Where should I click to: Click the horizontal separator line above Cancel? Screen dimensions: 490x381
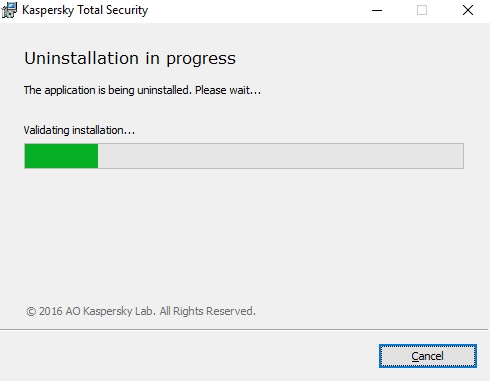click(x=244, y=329)
